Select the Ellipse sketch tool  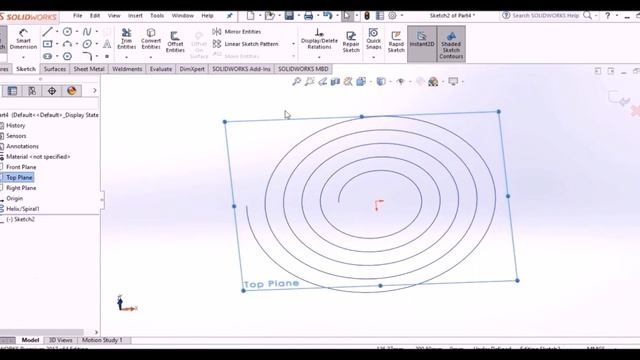point(87,44)
